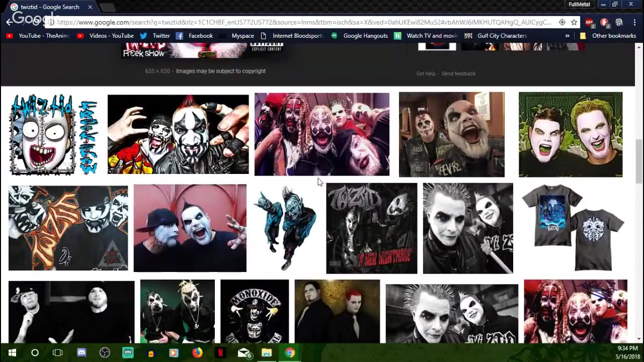
Task: Open a new tab button
Action: coord(108,8)
